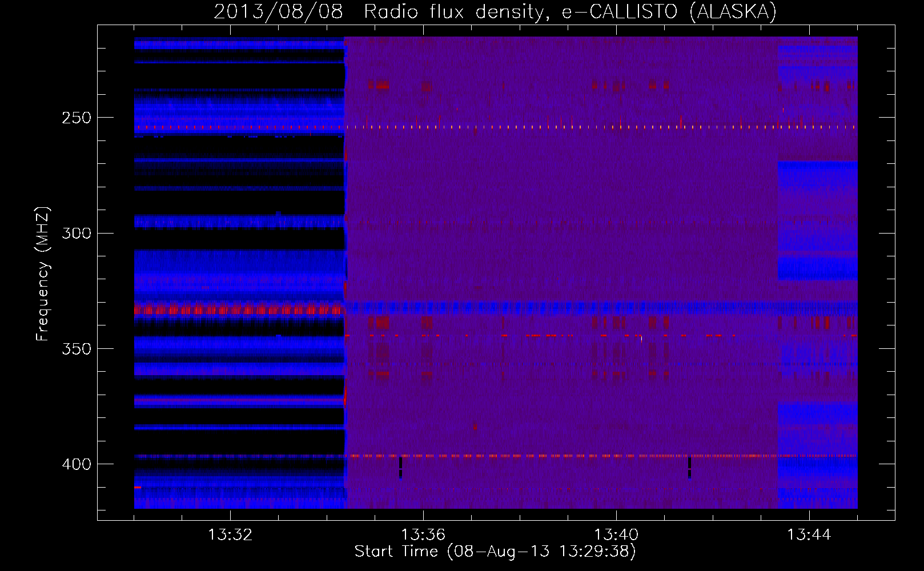Image resolution: width=924 pixels, height=571 pixels.
Task: Click the plot title 'Radio flux density, e-CALLISTO (ALASKA)'
Action: (571, 12)
